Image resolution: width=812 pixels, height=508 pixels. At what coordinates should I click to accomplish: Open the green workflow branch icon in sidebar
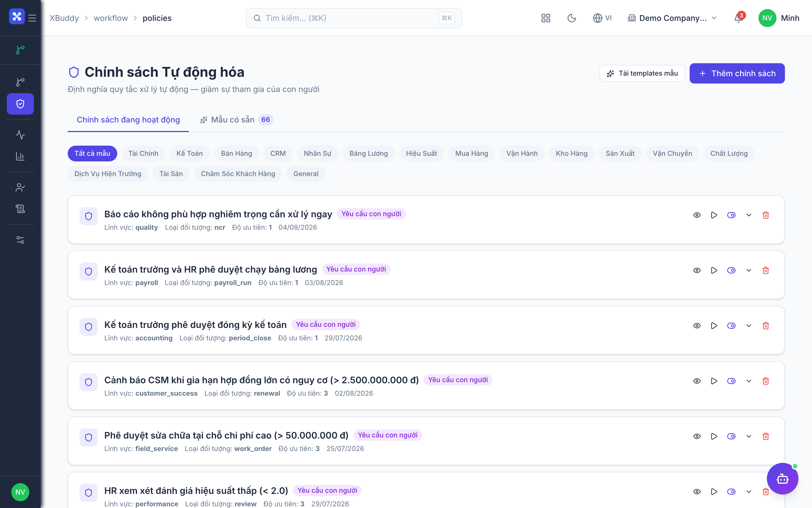[x=20, y=50]
